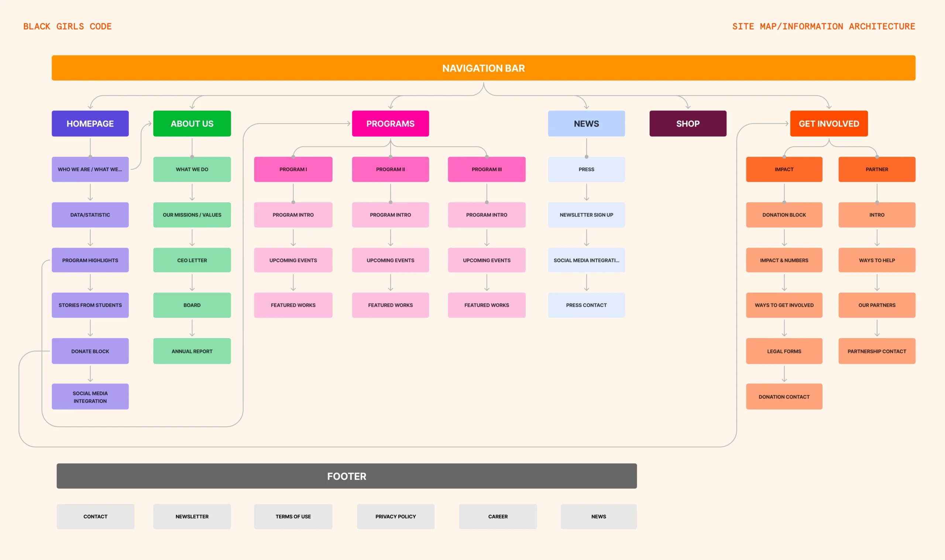Click the CEO LETTER box
Image resolution: width=945 pixels, height=560 pixels.
pyautogui.click(x=192, y=260)
